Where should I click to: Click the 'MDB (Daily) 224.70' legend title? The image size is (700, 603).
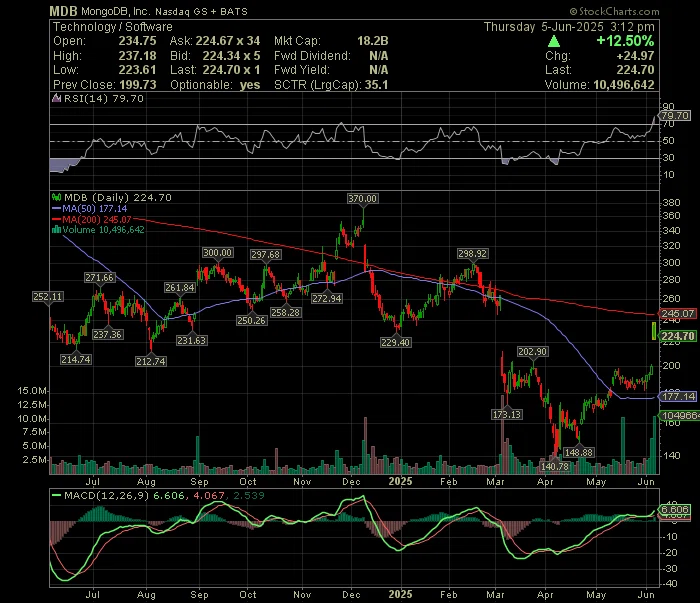click(118, 197)
